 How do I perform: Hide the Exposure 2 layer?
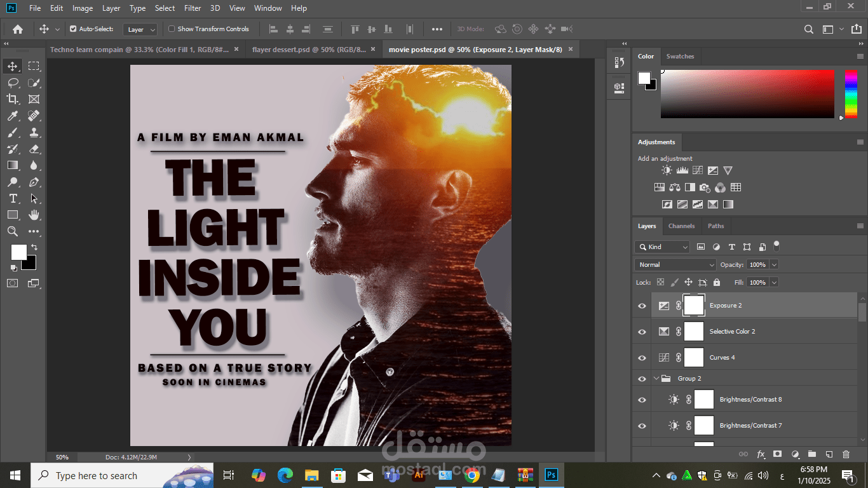point(642,306)
